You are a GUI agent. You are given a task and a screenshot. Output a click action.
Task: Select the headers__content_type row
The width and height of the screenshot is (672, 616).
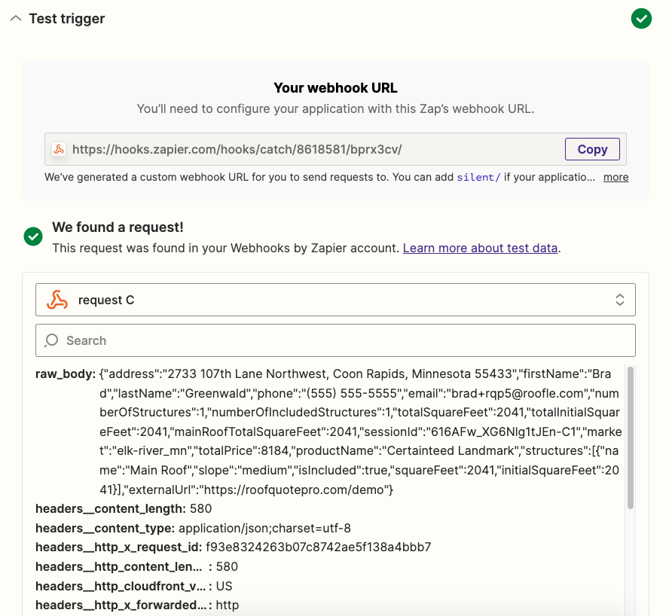tap(193, 528)
